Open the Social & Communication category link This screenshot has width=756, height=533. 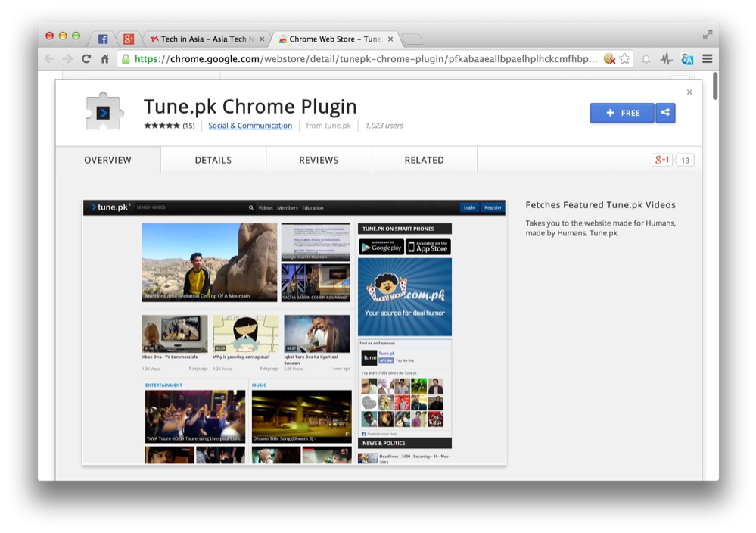click(250, 126)
